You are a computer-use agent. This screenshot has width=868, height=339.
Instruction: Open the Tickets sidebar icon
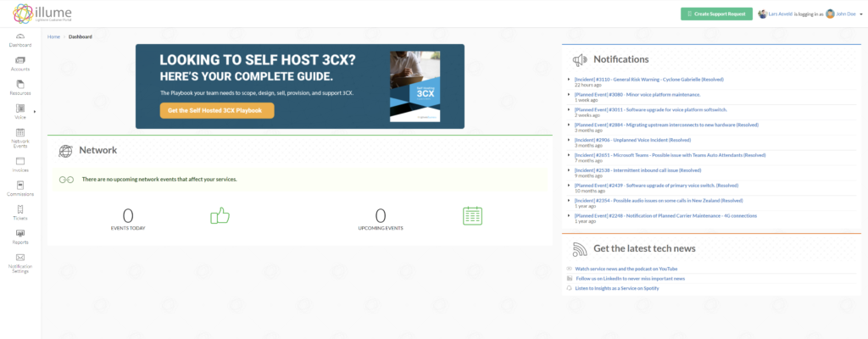pos(20,213)
